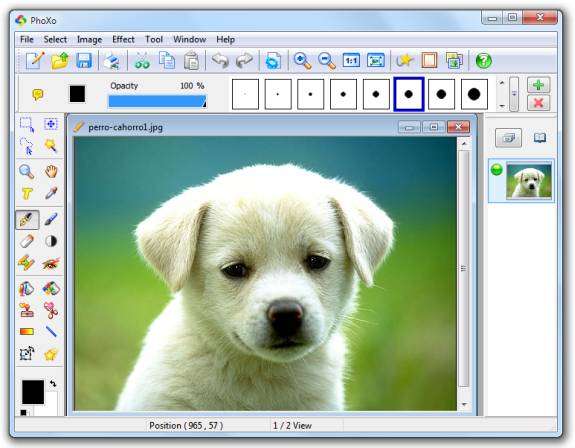The image size is (575, 448).
Task: Click the image vertical scrollbar track
Action: click(x=464, y=272)
